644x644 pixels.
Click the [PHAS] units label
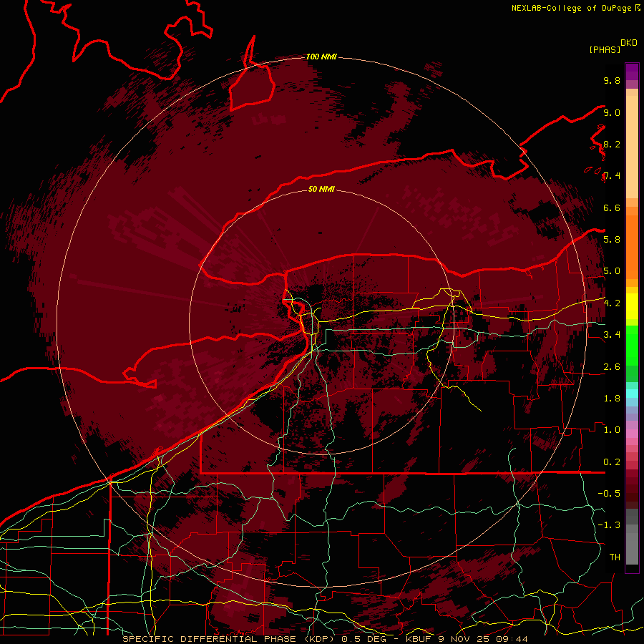click(x=605, y=49)
